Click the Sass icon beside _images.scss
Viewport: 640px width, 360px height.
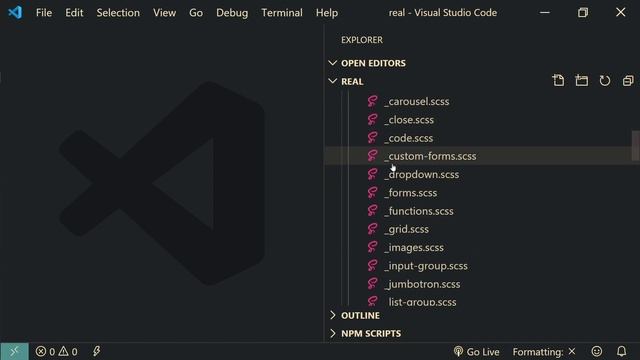coord(372,247)
